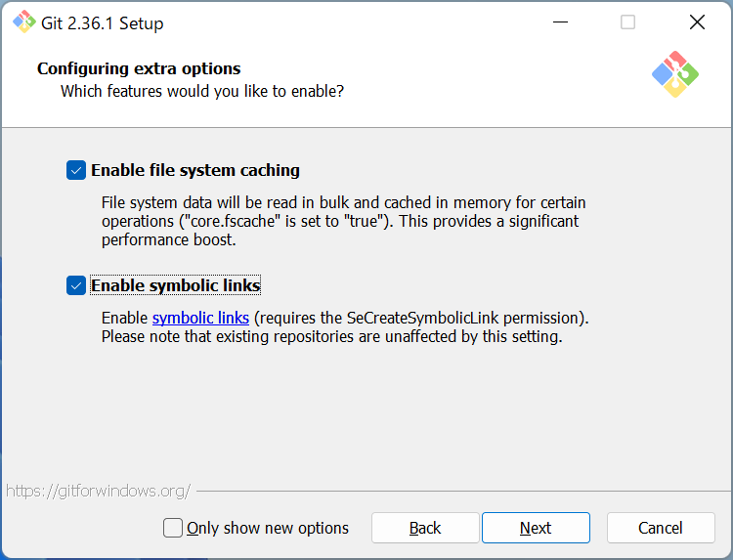Screen dimensions: 733x560
Task: Cancel the Git setup
Action: pyautogui.click(x=661, y=528)
